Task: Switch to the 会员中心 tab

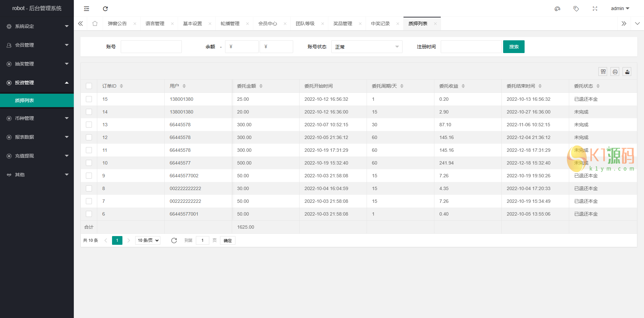Action: coord(267,24)
